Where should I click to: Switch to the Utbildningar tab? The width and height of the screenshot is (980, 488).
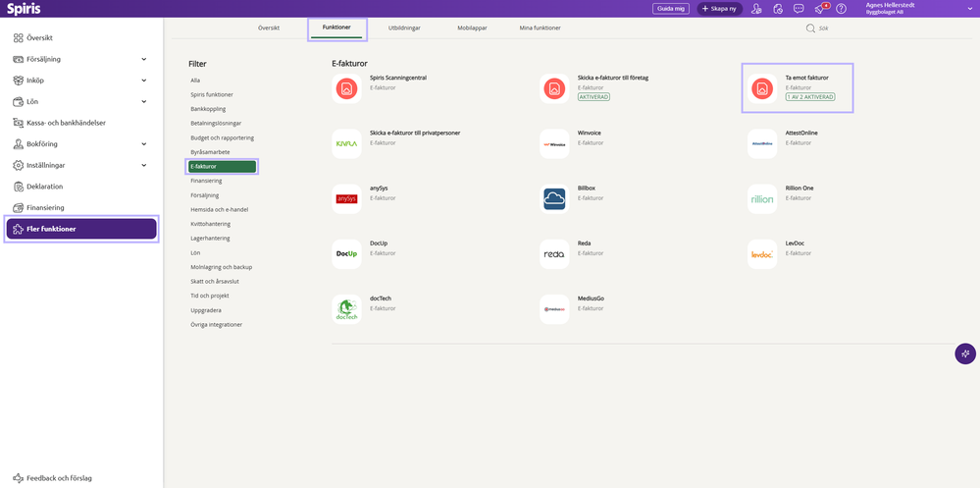[404, 28]
